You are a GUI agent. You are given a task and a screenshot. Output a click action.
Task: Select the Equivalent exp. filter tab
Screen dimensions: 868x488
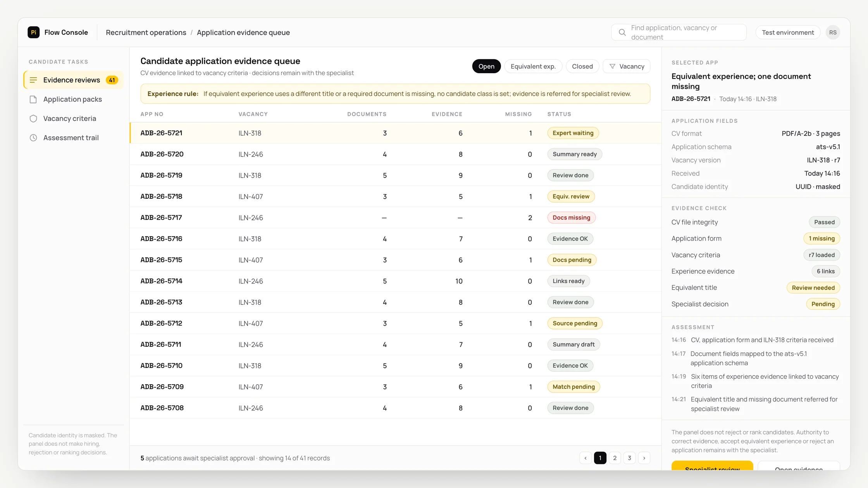533,67
